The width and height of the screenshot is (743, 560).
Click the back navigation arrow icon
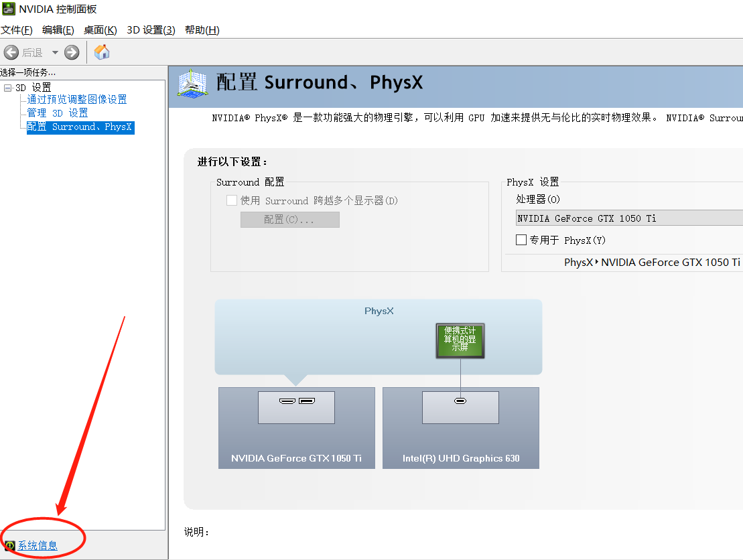point(11,52)
